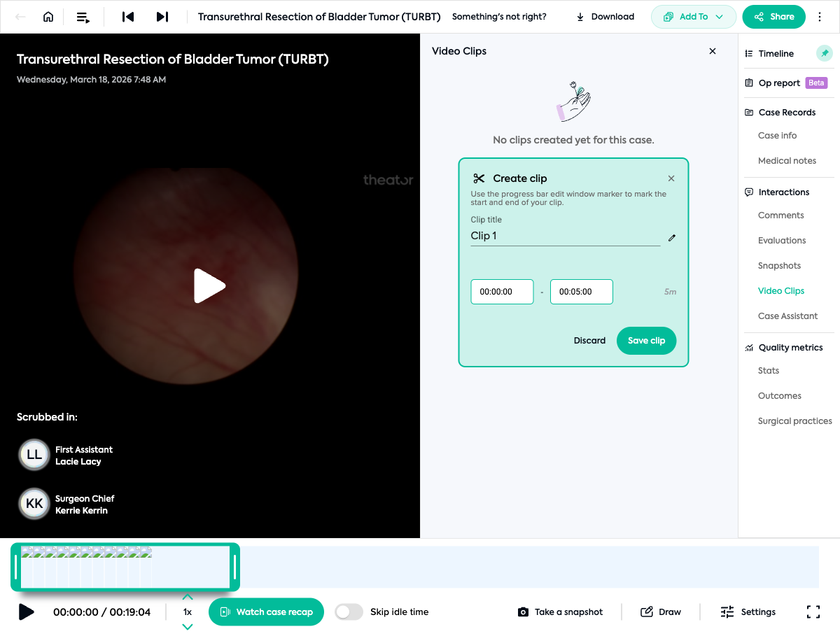Open playback Settings

pyautogui.click(x=748, y=612)
